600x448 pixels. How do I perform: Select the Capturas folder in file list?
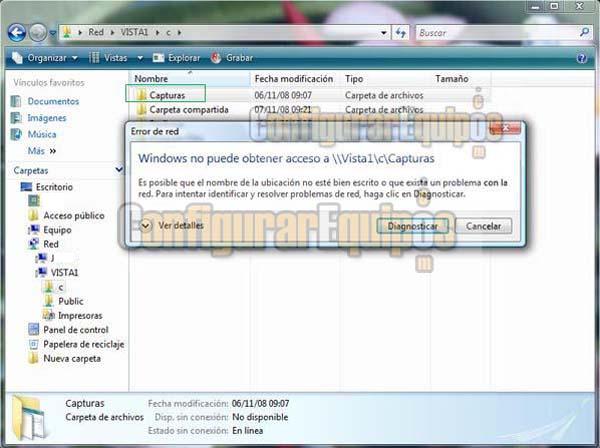pyautogui.click(x=166, y=94)
